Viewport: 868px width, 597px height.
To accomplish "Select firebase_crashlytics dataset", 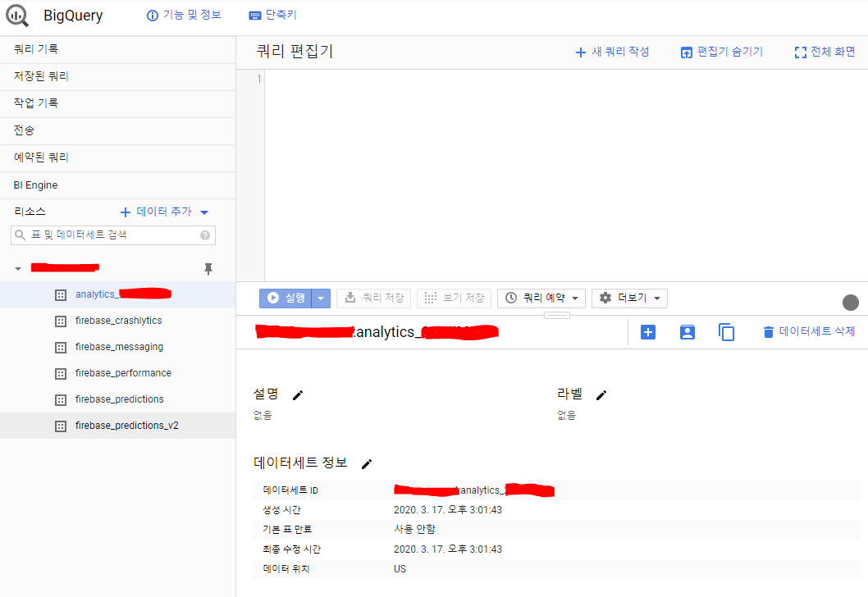I will (117, 321).
